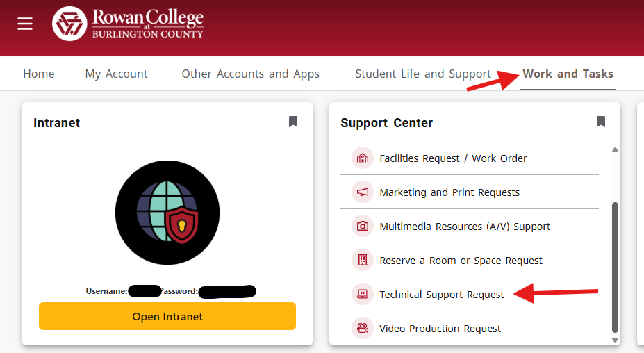Click the Reserve a Room building icon
This screenshot has height=353, width=644.
pyautogui.click(x=362, y=260)
